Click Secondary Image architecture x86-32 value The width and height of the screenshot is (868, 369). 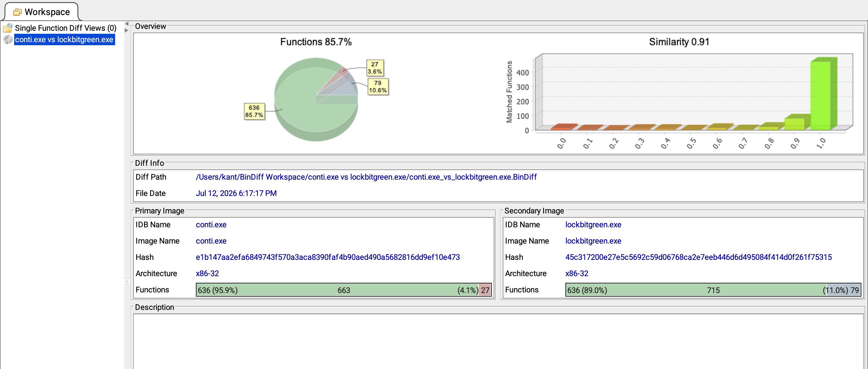[x=577, y=273]
